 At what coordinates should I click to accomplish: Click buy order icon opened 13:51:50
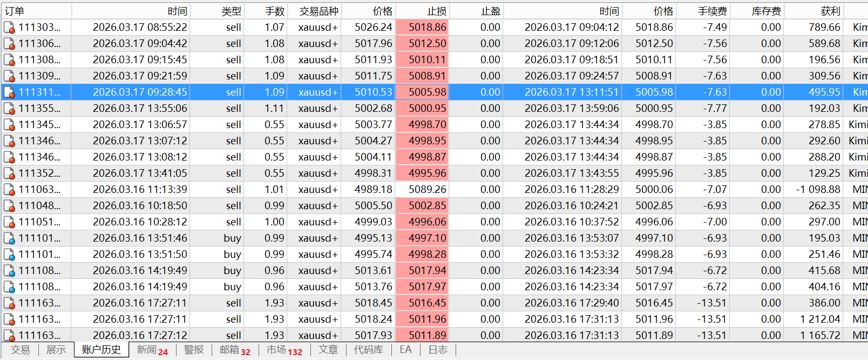tap(9, 255)
